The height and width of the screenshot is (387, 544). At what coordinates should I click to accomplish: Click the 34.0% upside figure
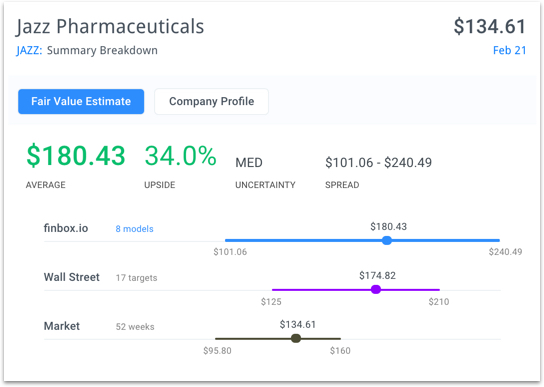tap(180, 155)
